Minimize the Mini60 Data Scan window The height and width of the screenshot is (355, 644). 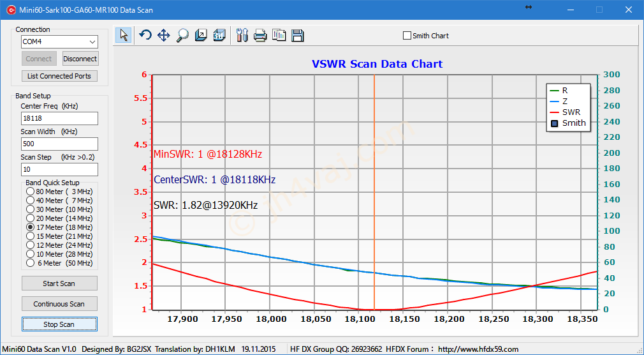571,10
